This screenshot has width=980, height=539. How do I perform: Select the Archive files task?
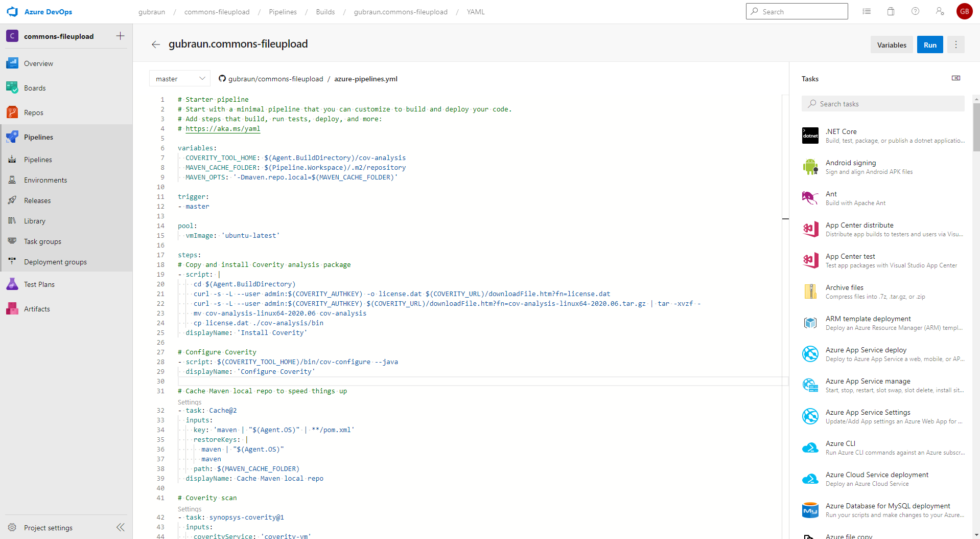coord(883,291)
